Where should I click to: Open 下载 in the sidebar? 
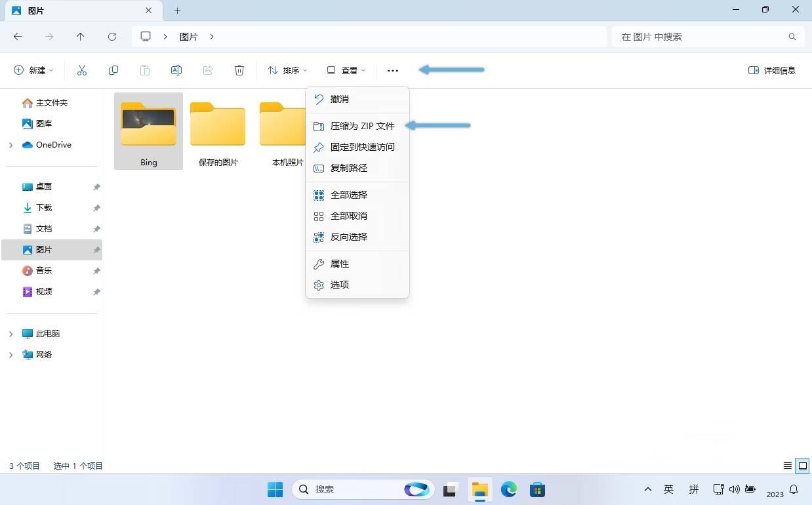click(x=43, y=208)
